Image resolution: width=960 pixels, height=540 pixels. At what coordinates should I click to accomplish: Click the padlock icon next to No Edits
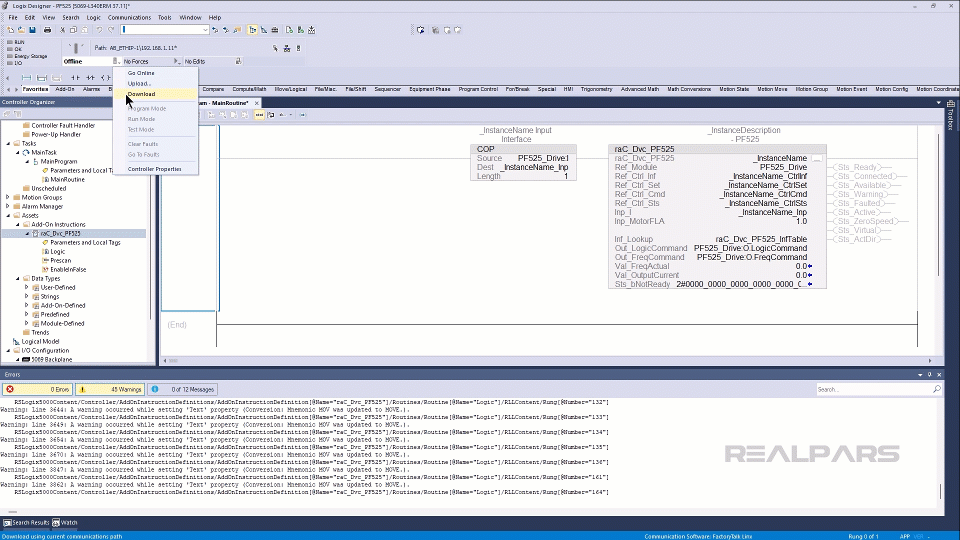238,61
